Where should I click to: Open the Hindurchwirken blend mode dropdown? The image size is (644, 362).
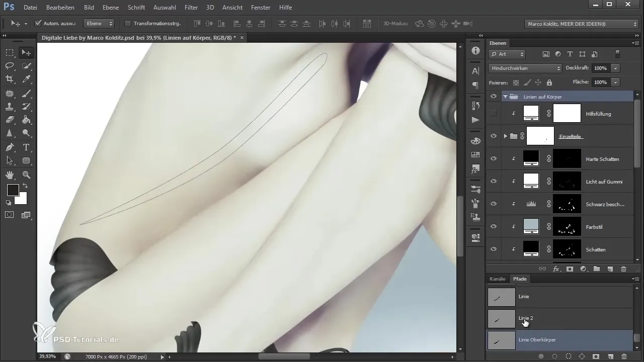point(525,68)
